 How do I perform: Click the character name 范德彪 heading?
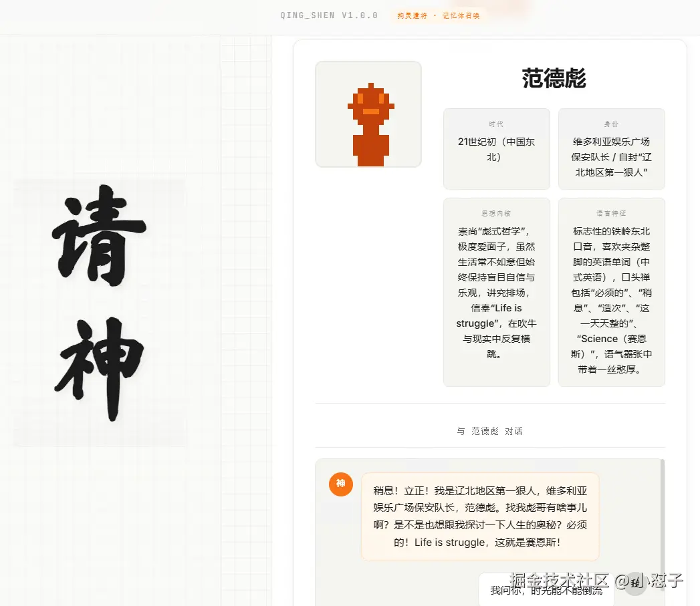coord(554,78)
